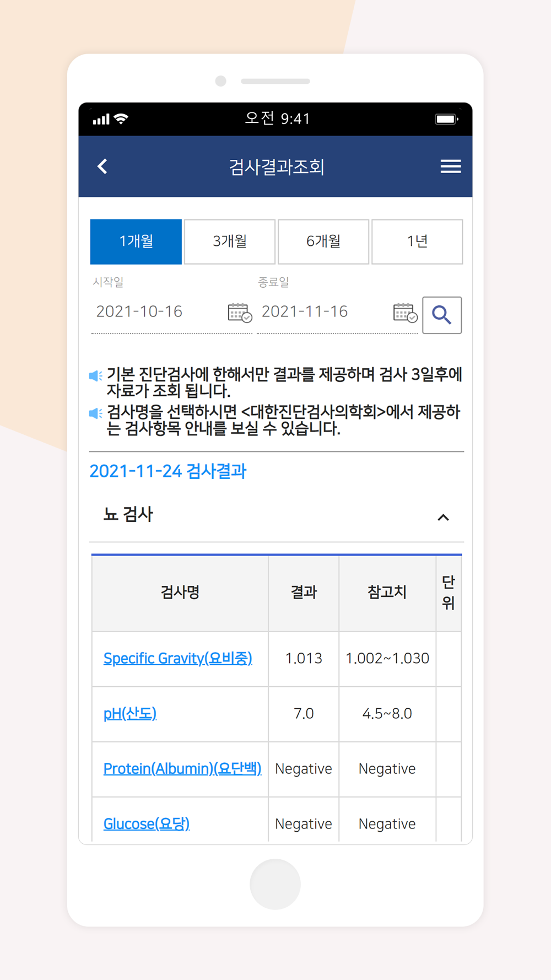551x980 pixels.
Task: Select the 1년 period tab
Action: [417, 242]
